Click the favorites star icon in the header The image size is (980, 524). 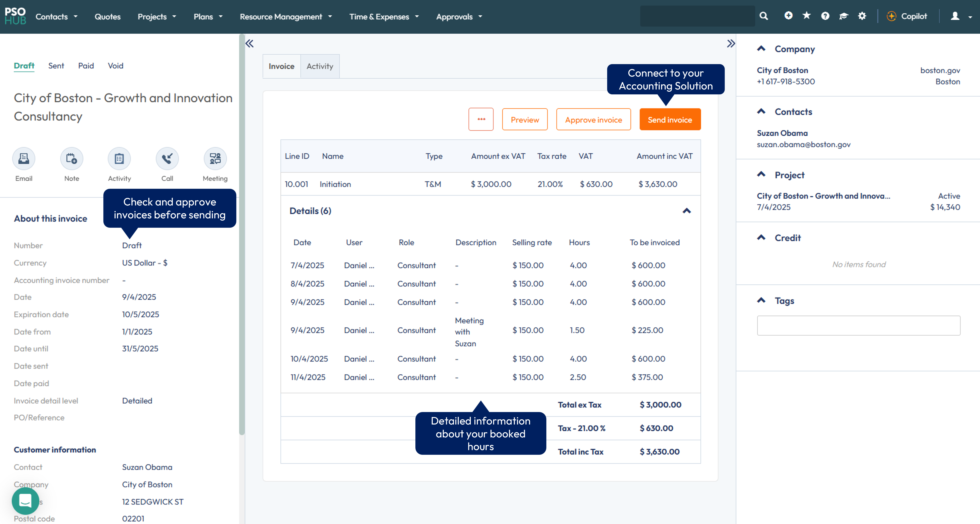click(806, 16)
